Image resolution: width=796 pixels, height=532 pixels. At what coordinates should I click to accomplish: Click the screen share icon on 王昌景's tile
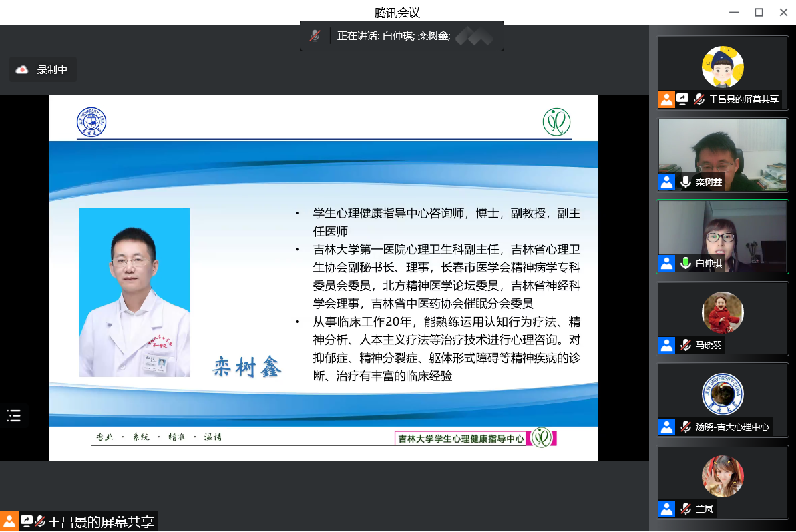click(682, 99)
